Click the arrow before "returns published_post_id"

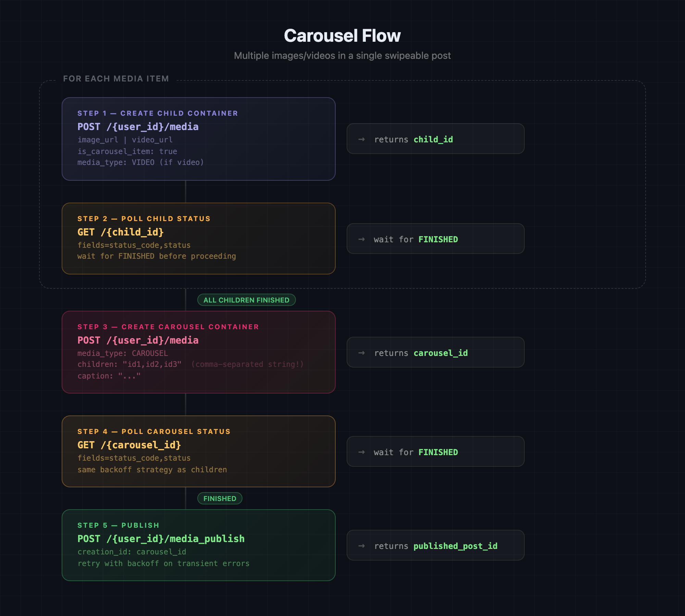[361, 546]
